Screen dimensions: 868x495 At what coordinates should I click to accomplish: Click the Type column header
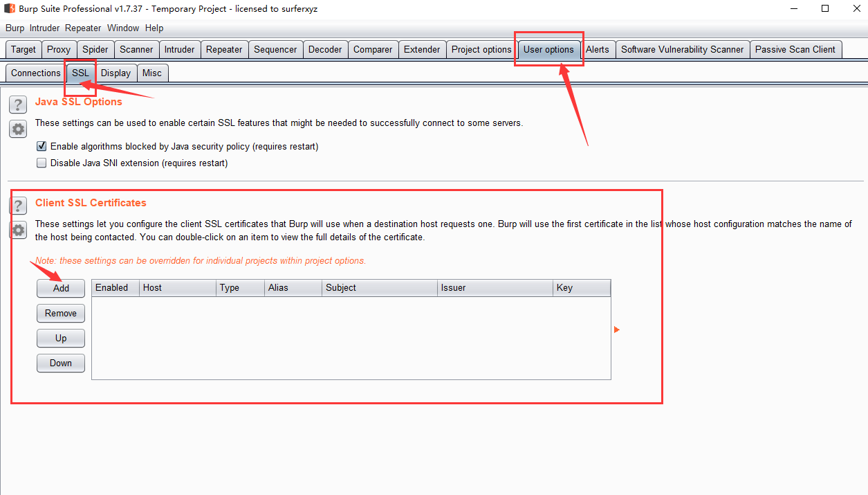click(x=240, y=288)
